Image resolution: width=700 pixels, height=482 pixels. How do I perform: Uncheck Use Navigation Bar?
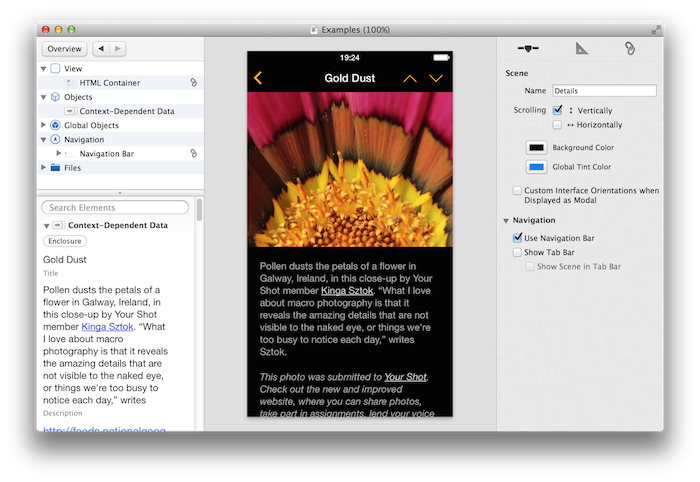(516, 239)
